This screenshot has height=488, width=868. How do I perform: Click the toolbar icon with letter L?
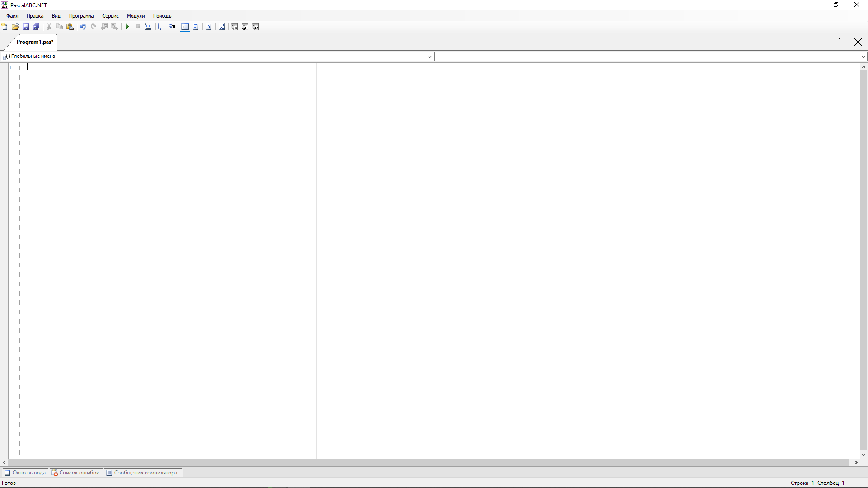[x=245, y=27]
